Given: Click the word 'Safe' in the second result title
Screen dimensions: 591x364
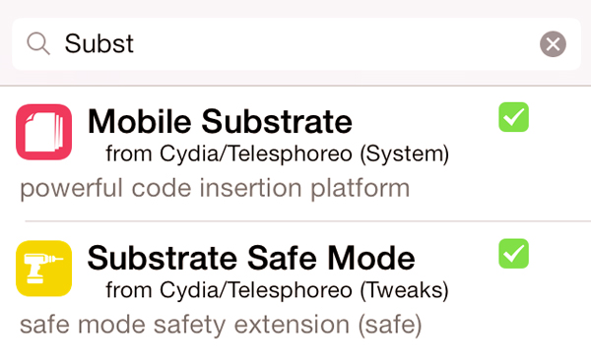Looking at the screenshot, I should (283, 258).
